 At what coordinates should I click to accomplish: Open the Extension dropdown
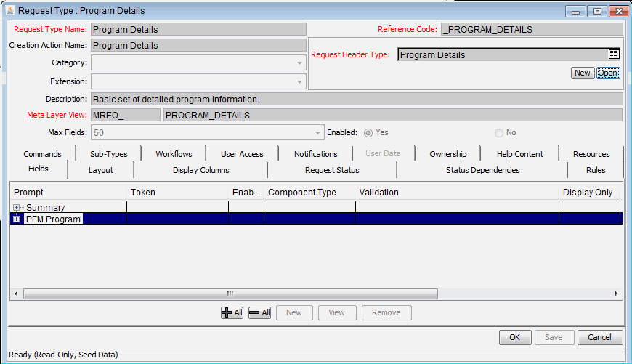click(x=299, y=82)
